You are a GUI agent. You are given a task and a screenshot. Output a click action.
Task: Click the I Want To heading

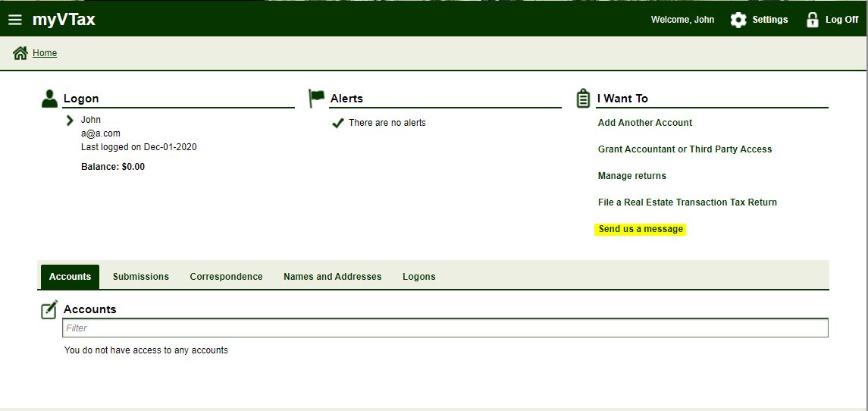pyautogui.click(x=623, y=99)
